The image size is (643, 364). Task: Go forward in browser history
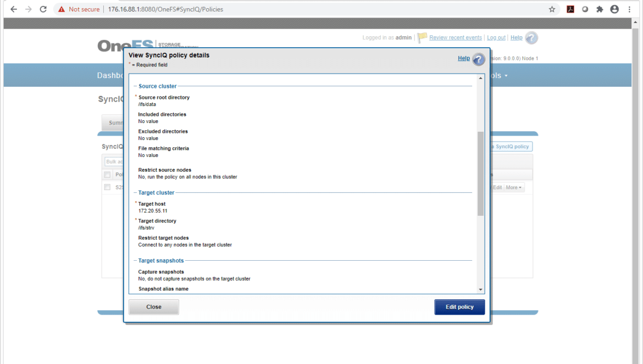[x=28, y=9]
